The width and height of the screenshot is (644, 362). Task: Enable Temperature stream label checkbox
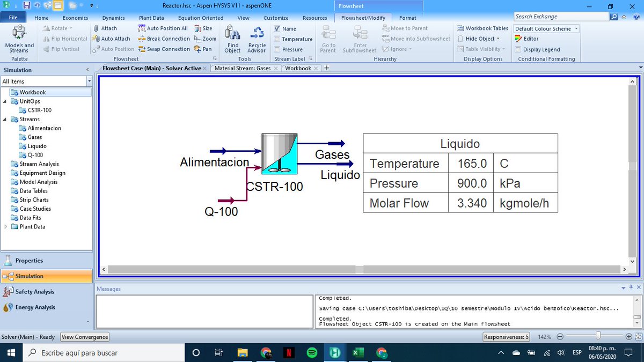(277, 39)
